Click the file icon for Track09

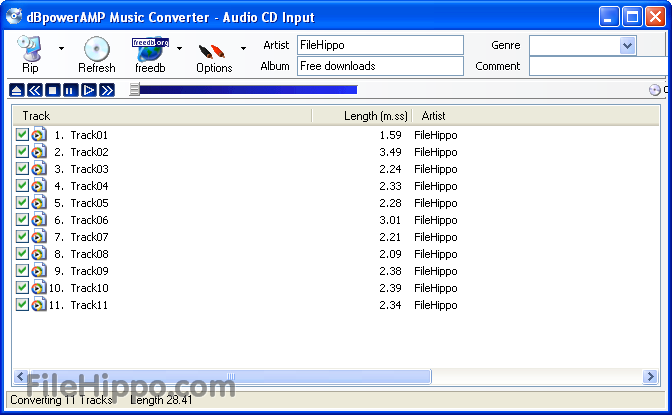[39, 271]
